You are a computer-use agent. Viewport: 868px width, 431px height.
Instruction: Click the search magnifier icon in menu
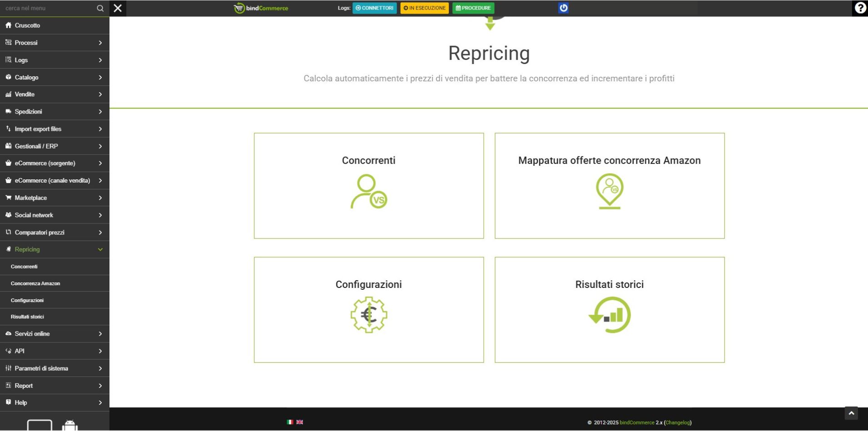tap(100, 8)
